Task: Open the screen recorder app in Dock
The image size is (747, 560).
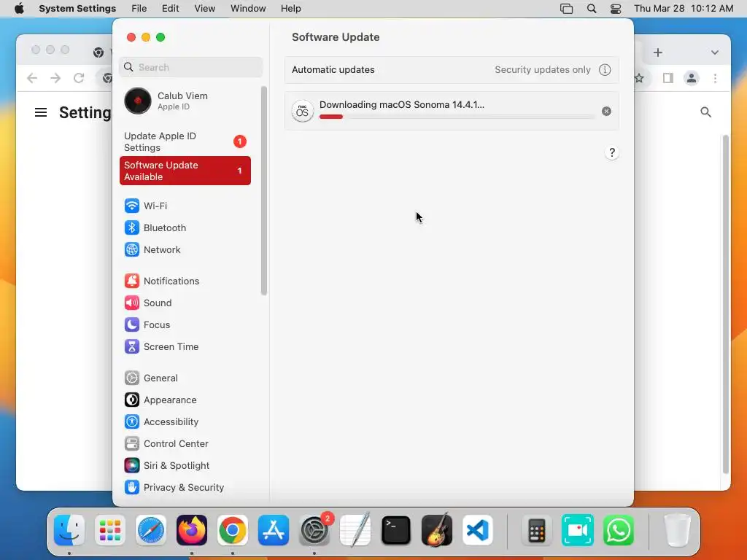Action: pos(578,531)
